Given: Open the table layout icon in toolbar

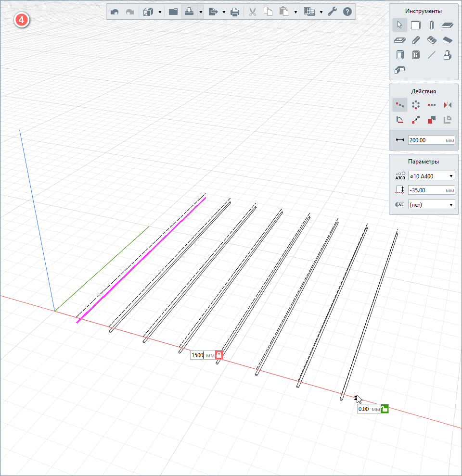Looking at the screenshot, I should click(309, 12).
